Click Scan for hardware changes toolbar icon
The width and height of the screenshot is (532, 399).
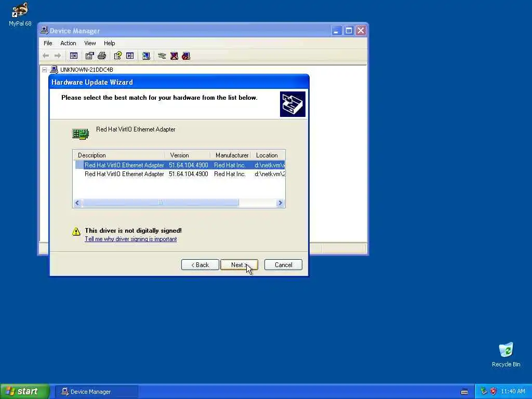click(x=146, y=56)
